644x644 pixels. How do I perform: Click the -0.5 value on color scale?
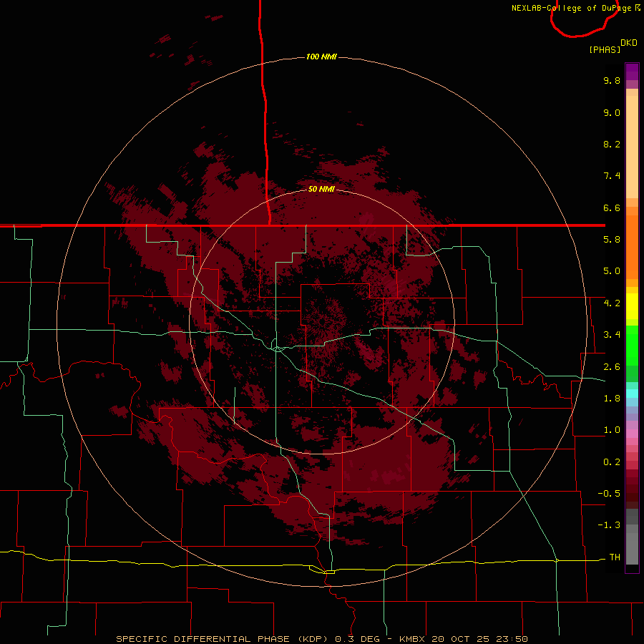coord(609,494)
